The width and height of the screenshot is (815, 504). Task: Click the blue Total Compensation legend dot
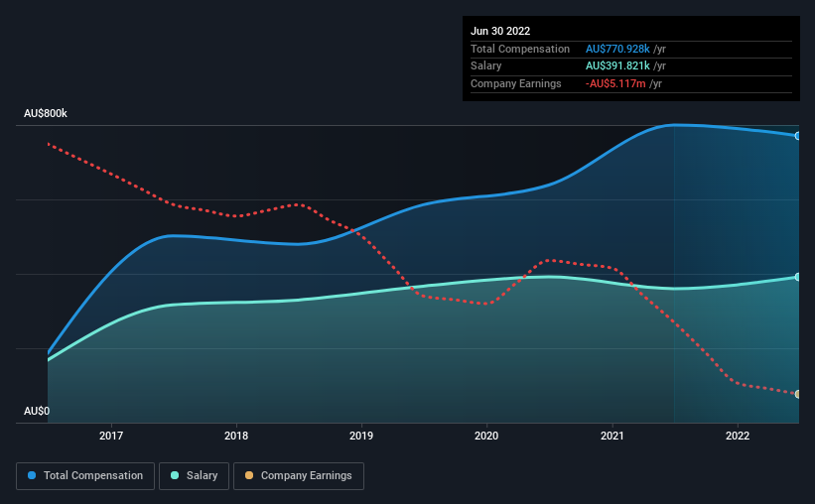tap(32, 475)
